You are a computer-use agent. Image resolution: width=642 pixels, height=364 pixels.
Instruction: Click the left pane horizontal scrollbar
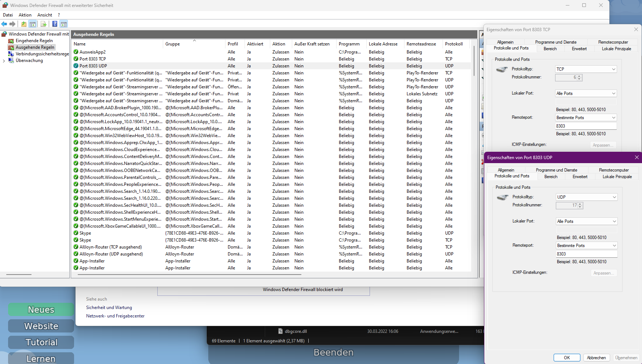[x=19, y=274]
